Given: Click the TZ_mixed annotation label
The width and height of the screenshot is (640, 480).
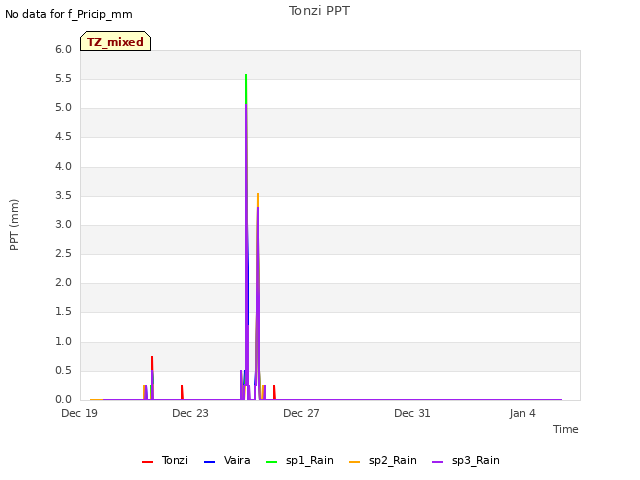Looking at the screenshot, I should [116, 41].
